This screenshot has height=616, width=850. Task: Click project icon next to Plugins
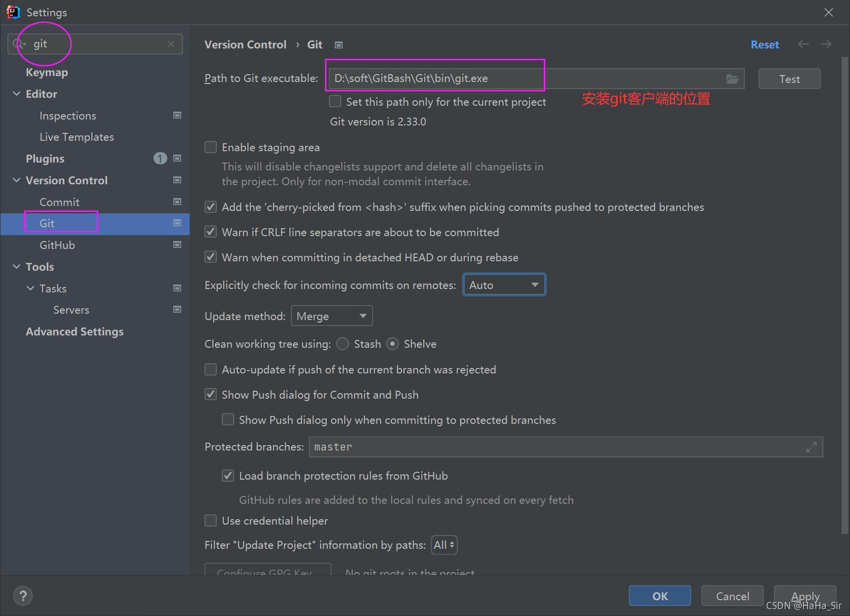(177, 158)
